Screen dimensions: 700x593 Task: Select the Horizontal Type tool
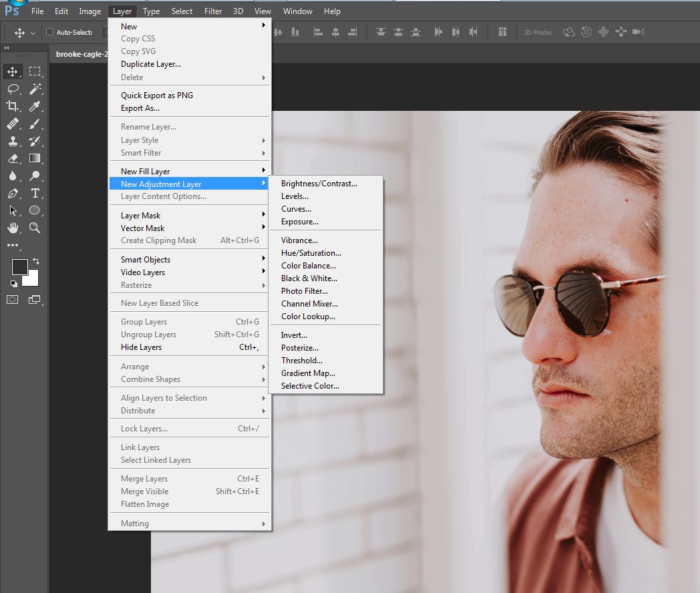pos(35,193)
